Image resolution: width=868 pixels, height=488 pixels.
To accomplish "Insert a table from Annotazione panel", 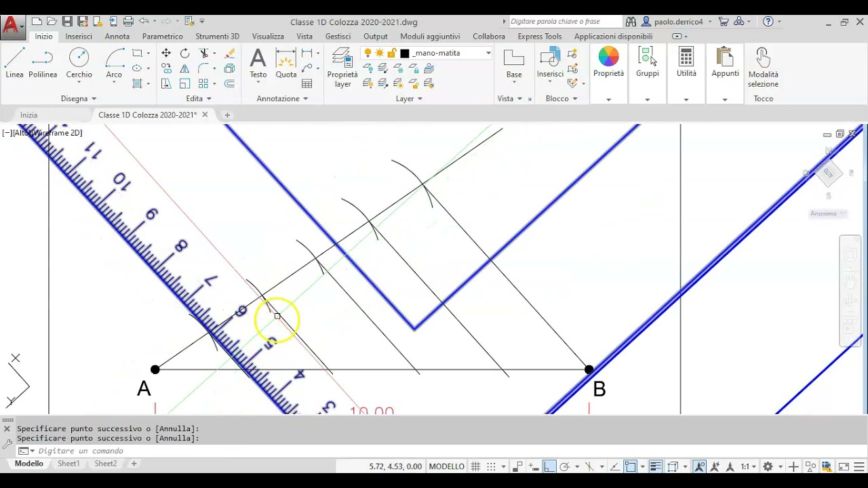I will [307, 83].
